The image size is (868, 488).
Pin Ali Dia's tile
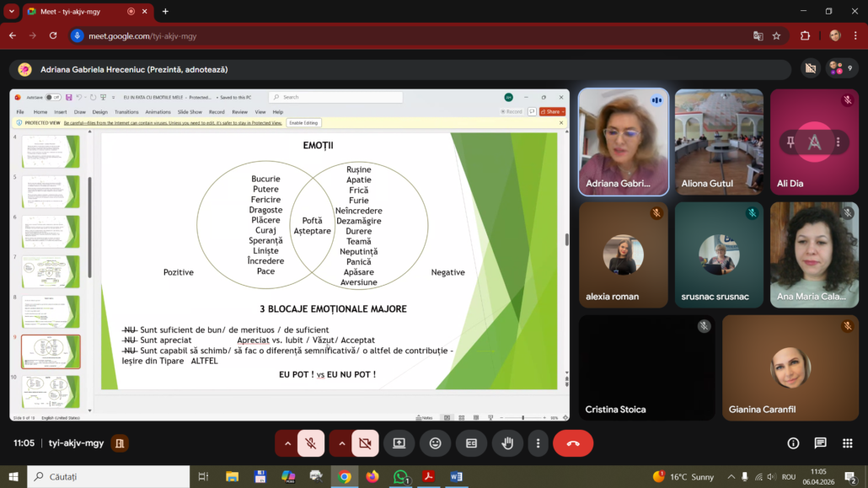790,142
